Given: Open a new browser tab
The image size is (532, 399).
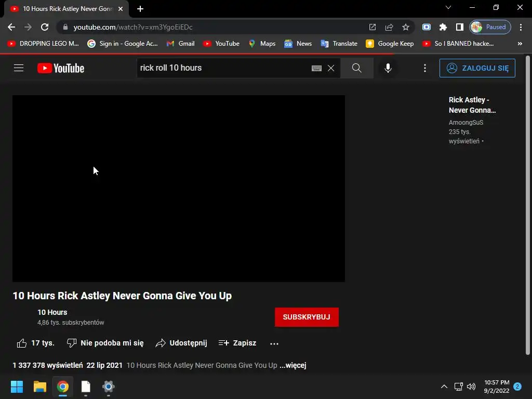Looking at the screenshot, I should point(140,9).
